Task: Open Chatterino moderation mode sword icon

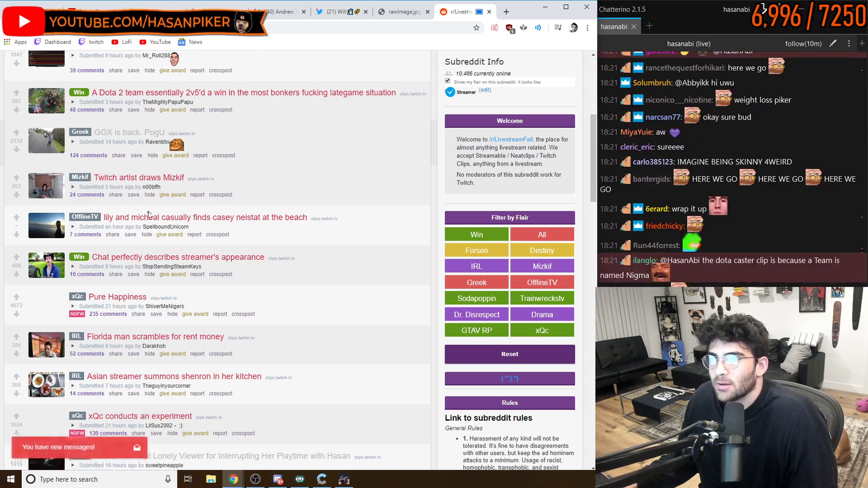Action: coord(833,43)
